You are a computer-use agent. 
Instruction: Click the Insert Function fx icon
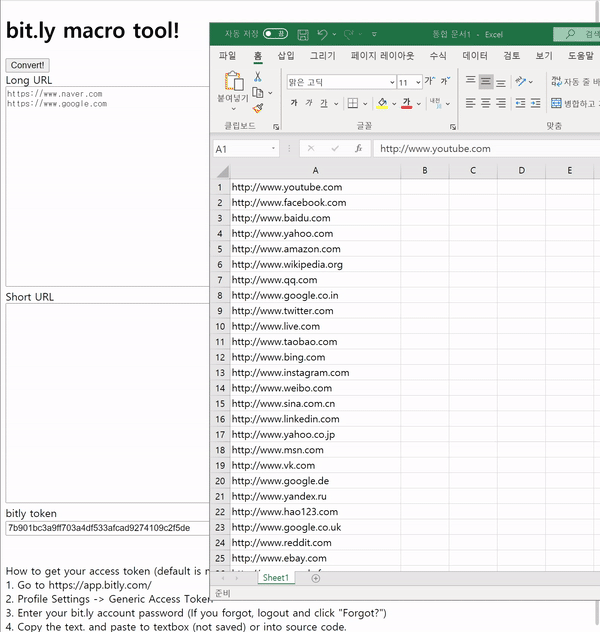pos(359,149)
